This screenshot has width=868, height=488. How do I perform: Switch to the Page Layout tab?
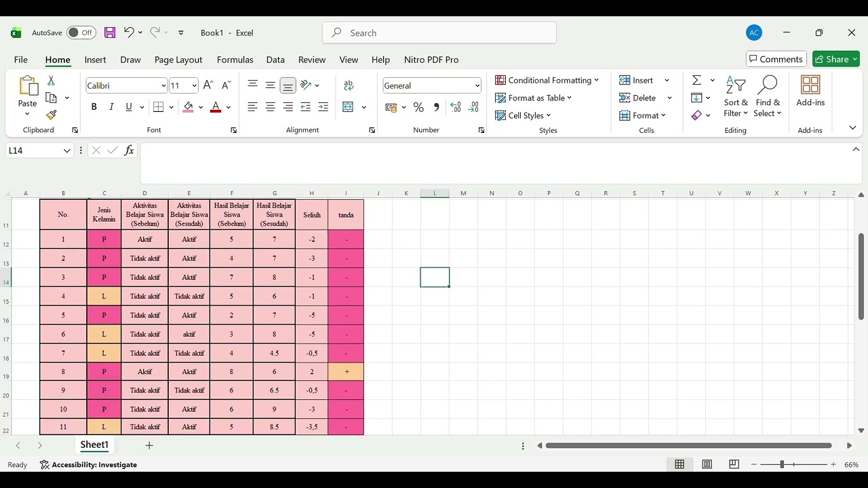(x=178, y=60)
